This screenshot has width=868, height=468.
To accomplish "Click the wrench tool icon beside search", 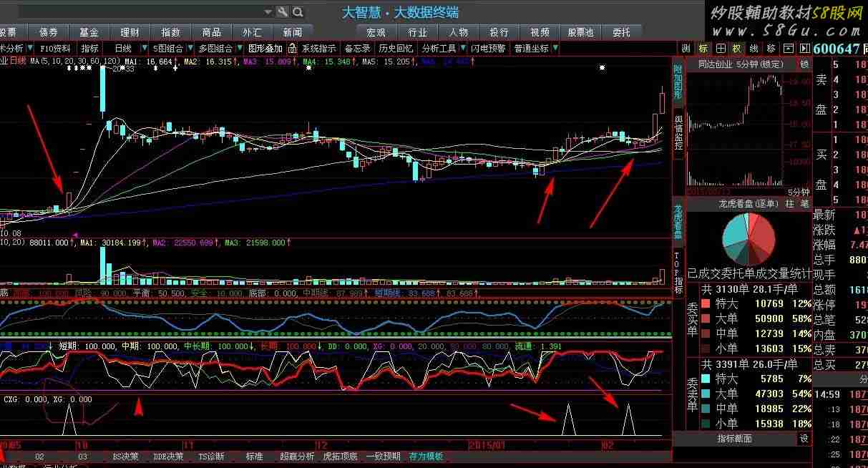I will point(282,12).
